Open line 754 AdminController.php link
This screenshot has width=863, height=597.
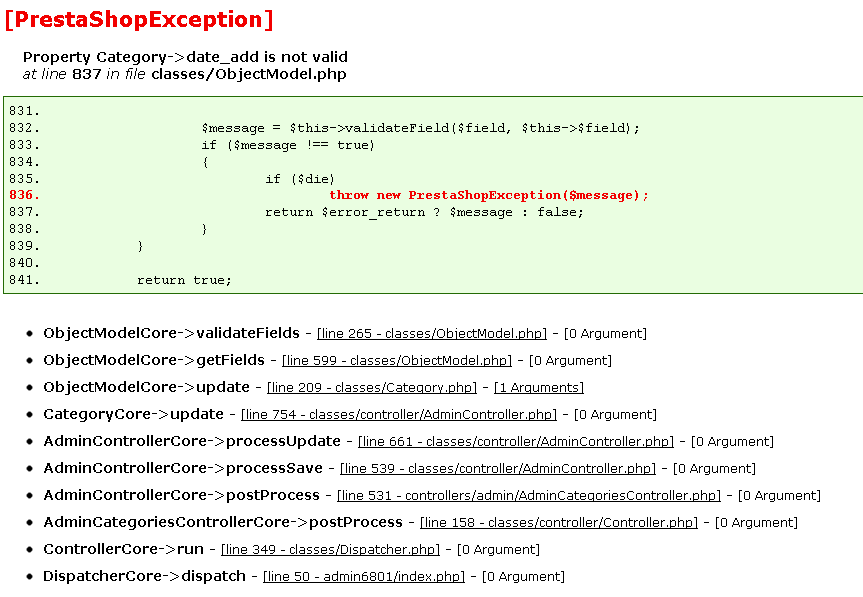(x=399, y=414)
